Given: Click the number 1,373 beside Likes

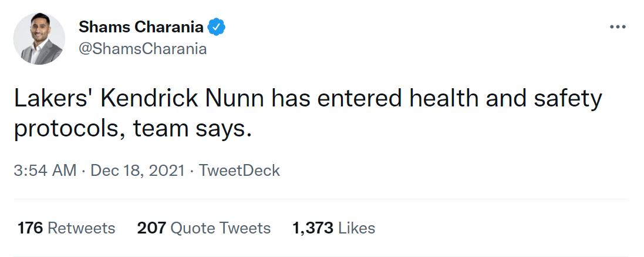Looking at the screenshot, I should click(x=313, y=228).
